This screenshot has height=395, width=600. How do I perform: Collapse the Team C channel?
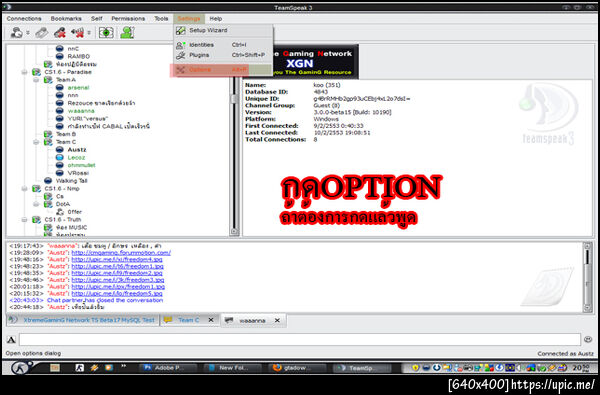click(x=36, y=142)
